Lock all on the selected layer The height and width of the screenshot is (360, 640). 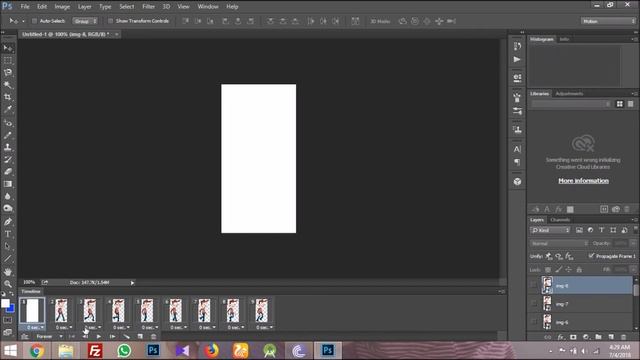point(579,269)
